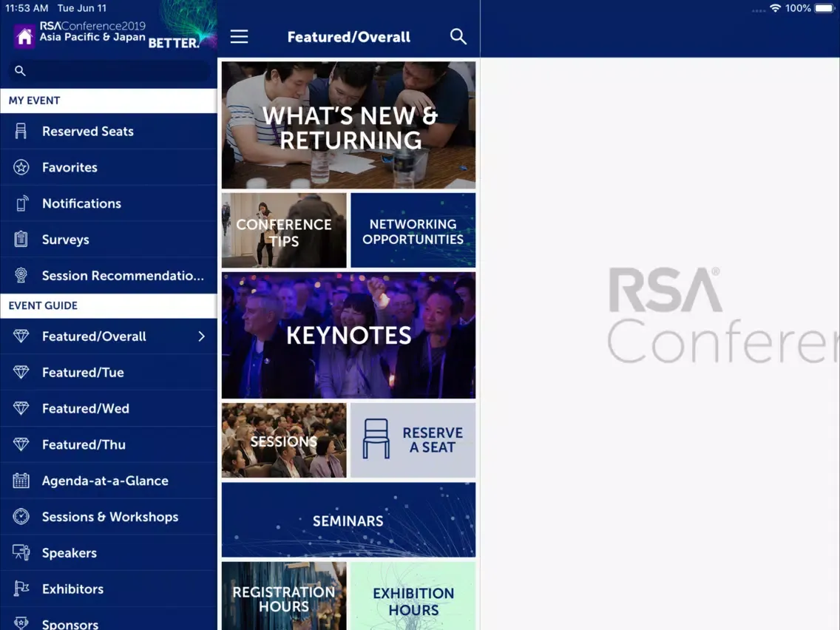Screen dimensions: 840x630
Task: Tap the Exhibitors flag icon
Action: (x=21, y=589)
